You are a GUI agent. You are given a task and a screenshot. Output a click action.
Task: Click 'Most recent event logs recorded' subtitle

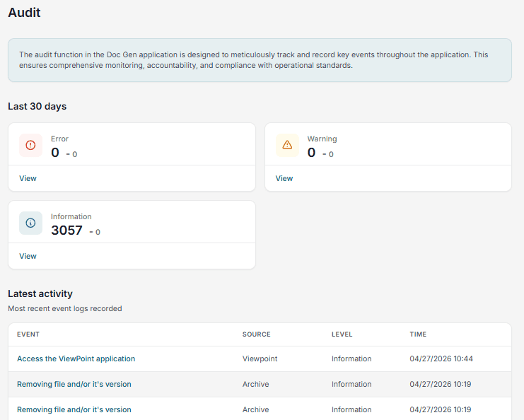65,308
